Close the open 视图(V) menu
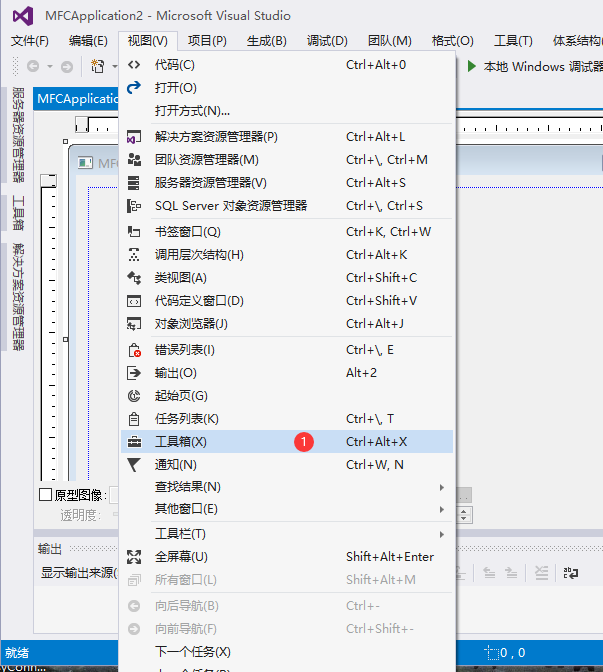The height and width of the screenshot is (672, 603). 148,41
